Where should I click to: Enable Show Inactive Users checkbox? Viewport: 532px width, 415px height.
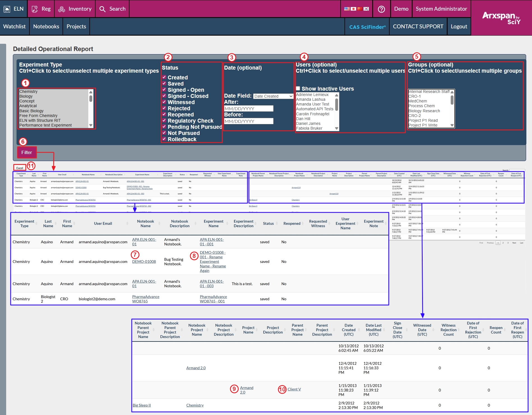pos(298,88)
